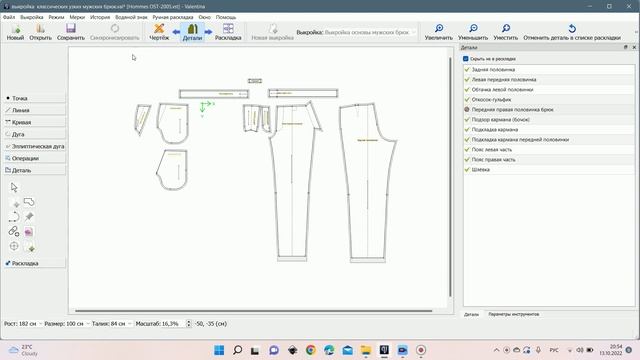
Task: Expand the Линия tool group
Action: (34, 110)
